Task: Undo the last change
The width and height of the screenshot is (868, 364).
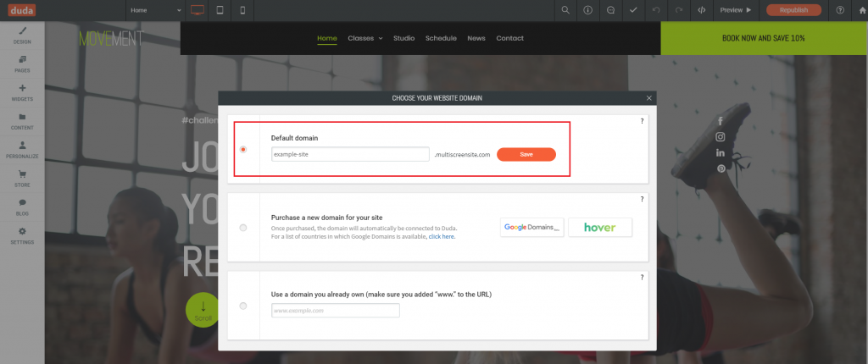Action: tap(656, 10)
